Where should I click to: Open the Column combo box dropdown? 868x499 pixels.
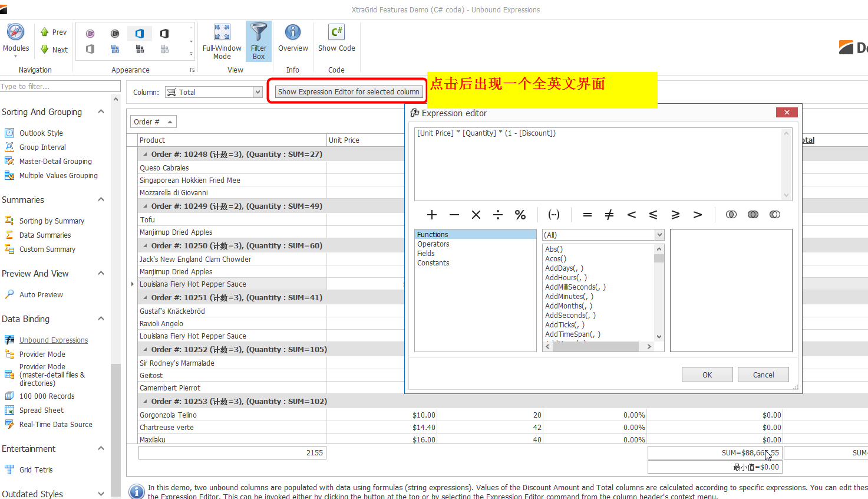(258, 92)
